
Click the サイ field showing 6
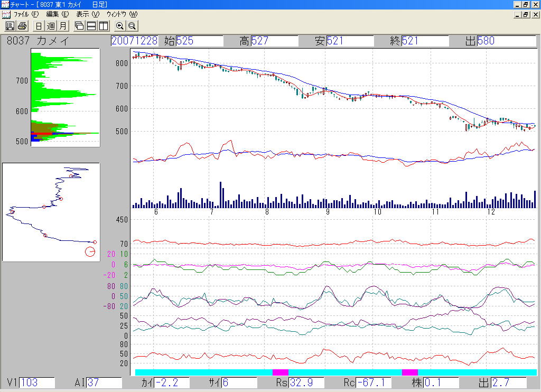point(239,382)
